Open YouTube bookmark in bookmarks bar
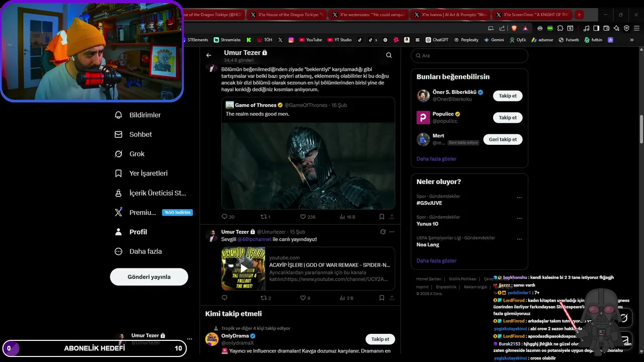Viewport: 644px width, 362px height. [310, 40]
